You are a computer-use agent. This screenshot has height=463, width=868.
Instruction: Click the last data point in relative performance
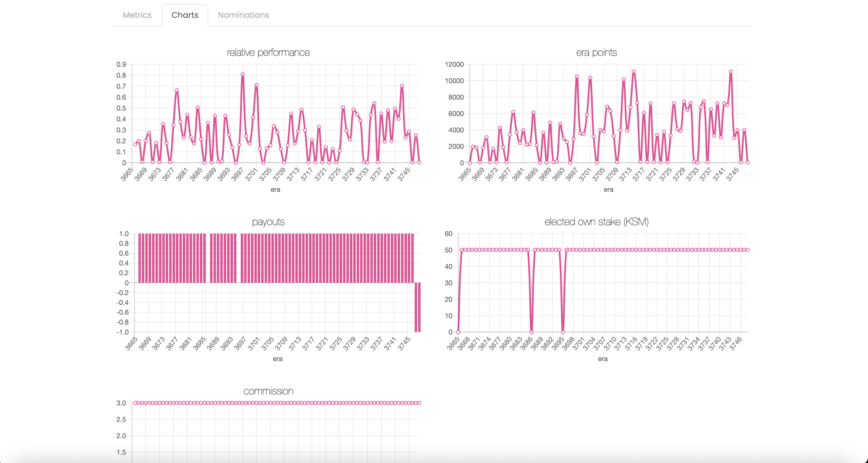point(419,162)
